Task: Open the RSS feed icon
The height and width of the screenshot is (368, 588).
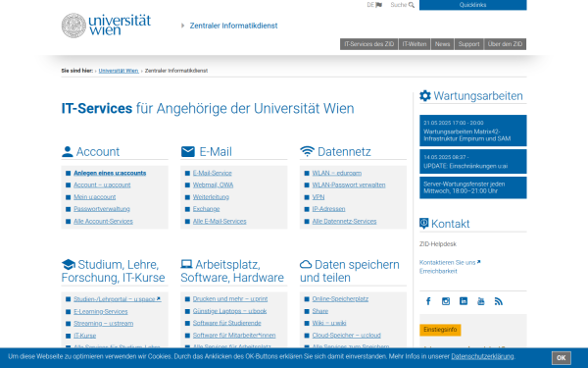Action: coord(499,301)
